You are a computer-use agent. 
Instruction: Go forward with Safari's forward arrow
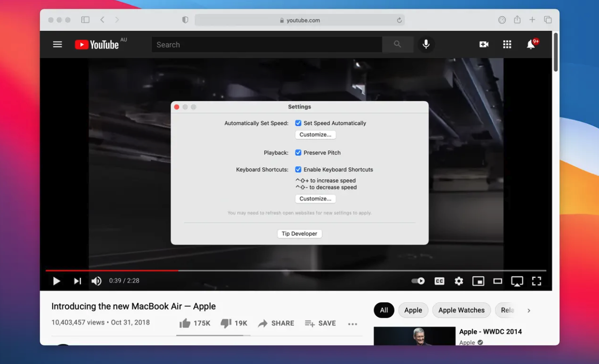117,20
